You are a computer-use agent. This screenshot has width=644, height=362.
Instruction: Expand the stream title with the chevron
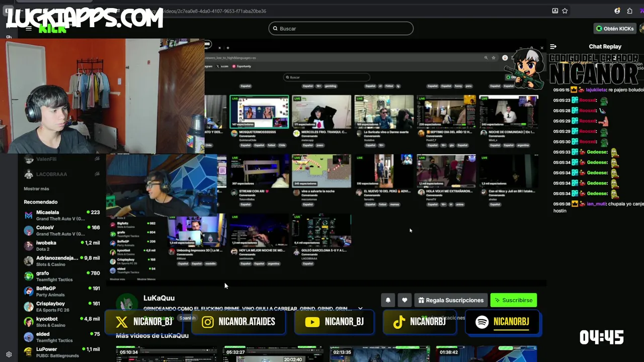click(x=360, y=309)
